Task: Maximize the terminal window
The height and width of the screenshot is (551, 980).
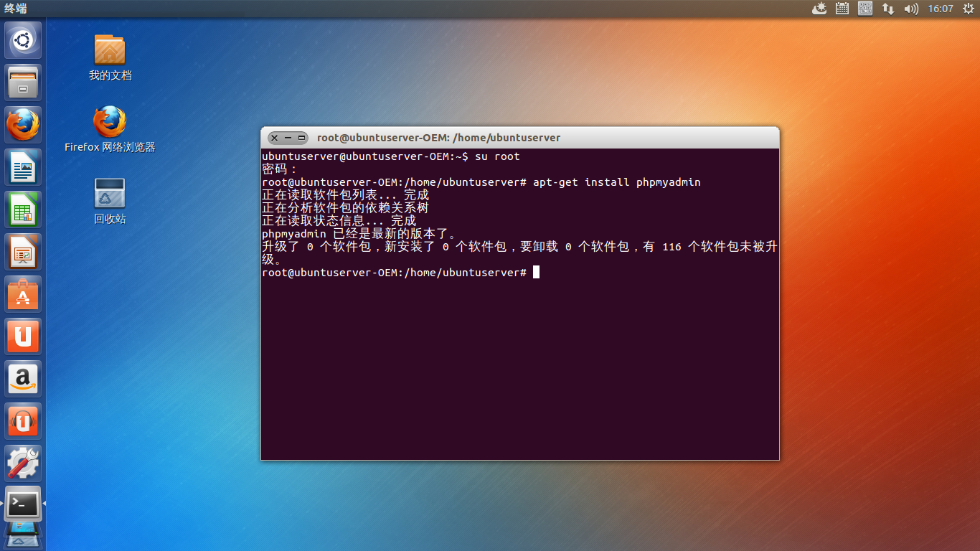Action: click(302, 138)
